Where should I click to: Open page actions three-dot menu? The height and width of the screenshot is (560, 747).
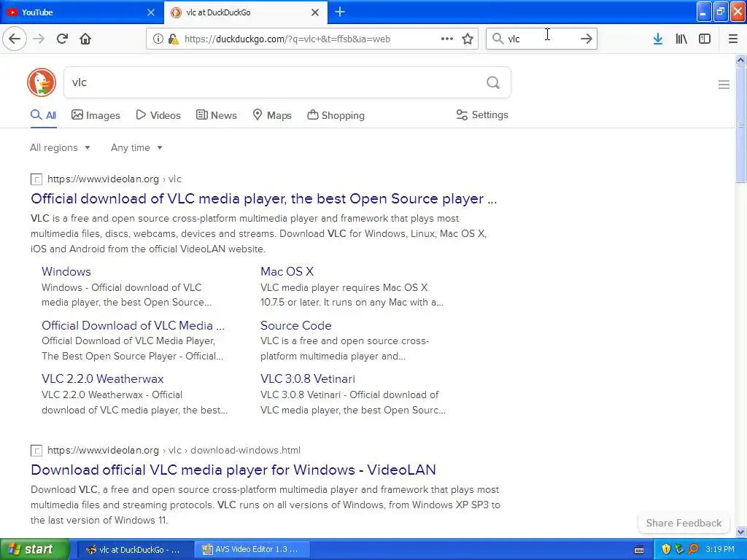pos(447,39)
